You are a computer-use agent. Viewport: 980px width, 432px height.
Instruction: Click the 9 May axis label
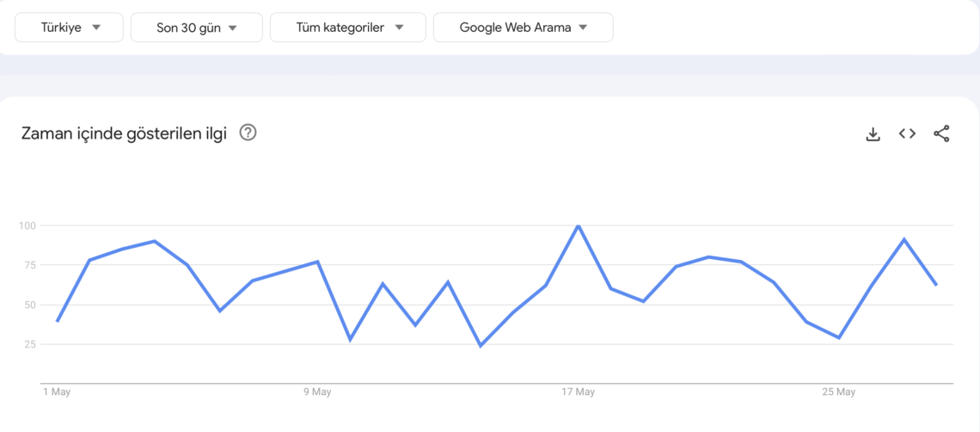[x=317, y=392]
